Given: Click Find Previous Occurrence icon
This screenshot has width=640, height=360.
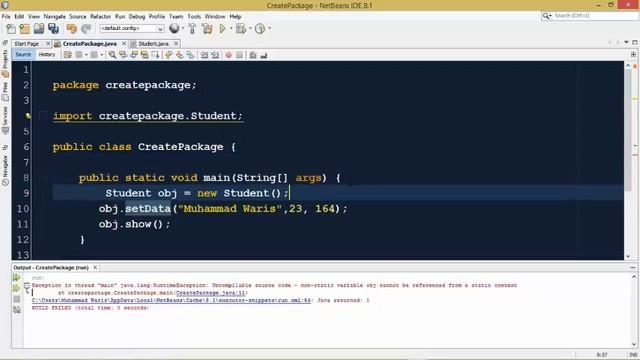Looking at the screenshot, I should click(x=123, y=55).
